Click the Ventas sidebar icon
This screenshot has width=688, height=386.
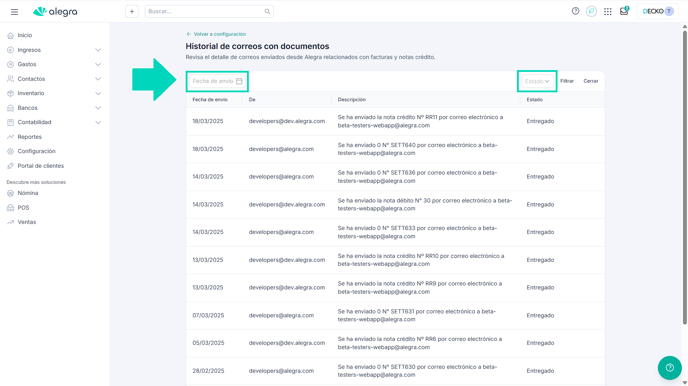coord(11,222)
